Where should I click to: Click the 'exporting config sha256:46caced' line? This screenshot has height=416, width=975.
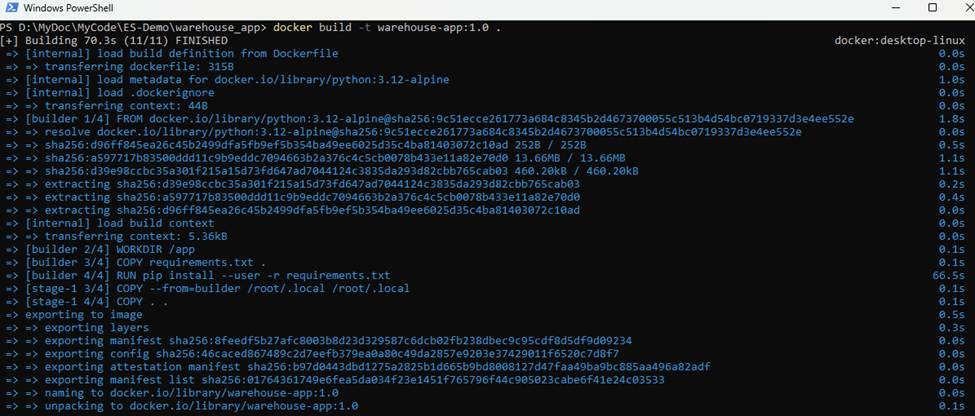pos(311,354)
